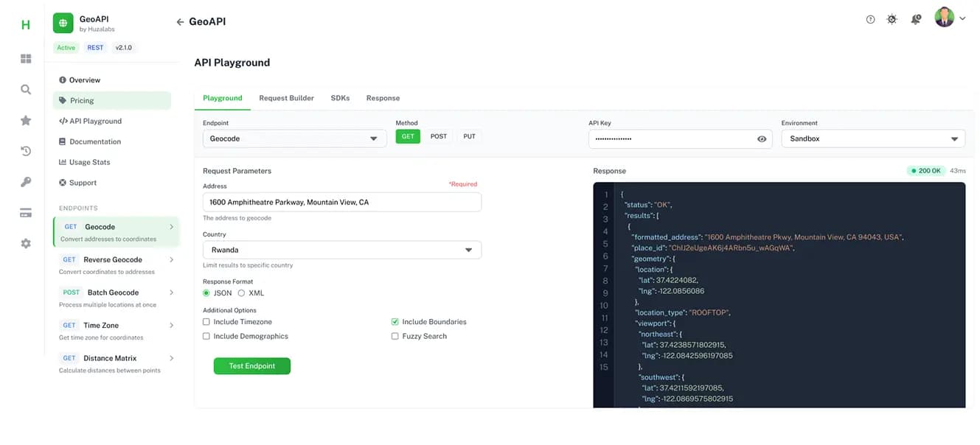
Task: Go back using arrow beside GeoAPI
Action: point(180,22)
